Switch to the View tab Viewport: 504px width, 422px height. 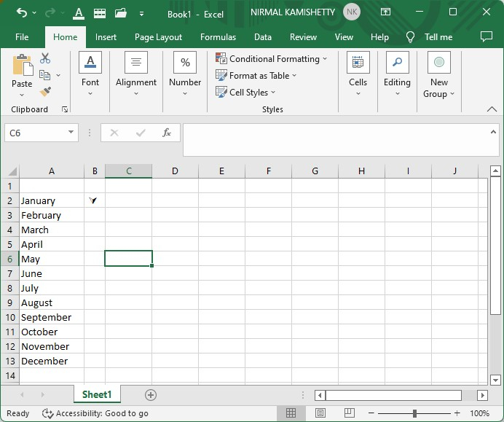pos(344,37)
